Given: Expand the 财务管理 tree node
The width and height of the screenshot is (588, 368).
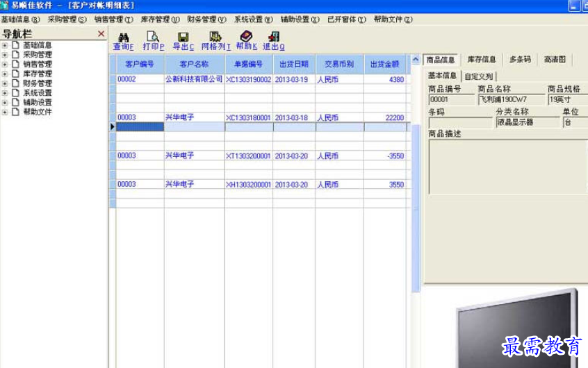Looking at the screenshot, I should click(4, 83).
